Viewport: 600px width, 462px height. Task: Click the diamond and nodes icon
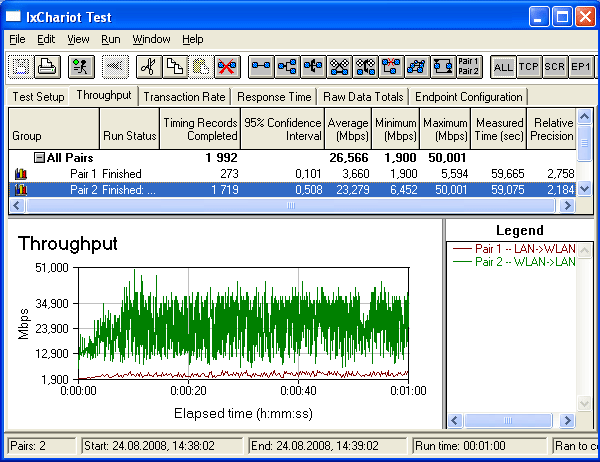pos(365,67)
